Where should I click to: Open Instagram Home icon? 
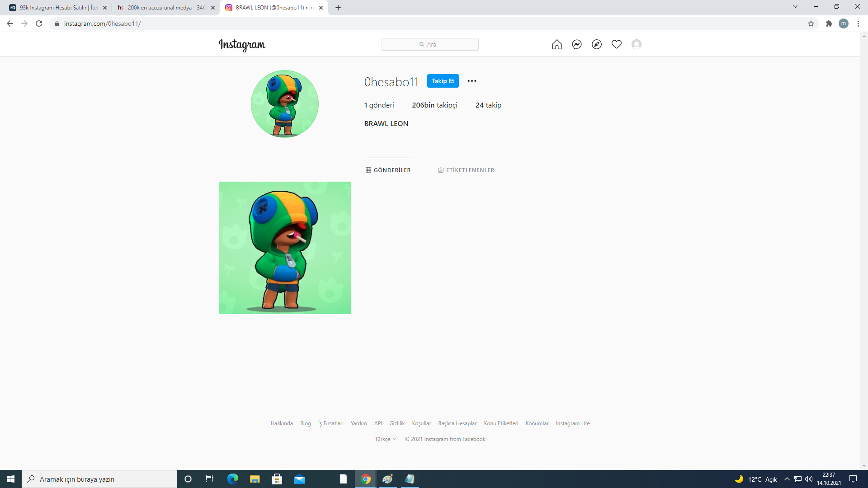[557, 44]
